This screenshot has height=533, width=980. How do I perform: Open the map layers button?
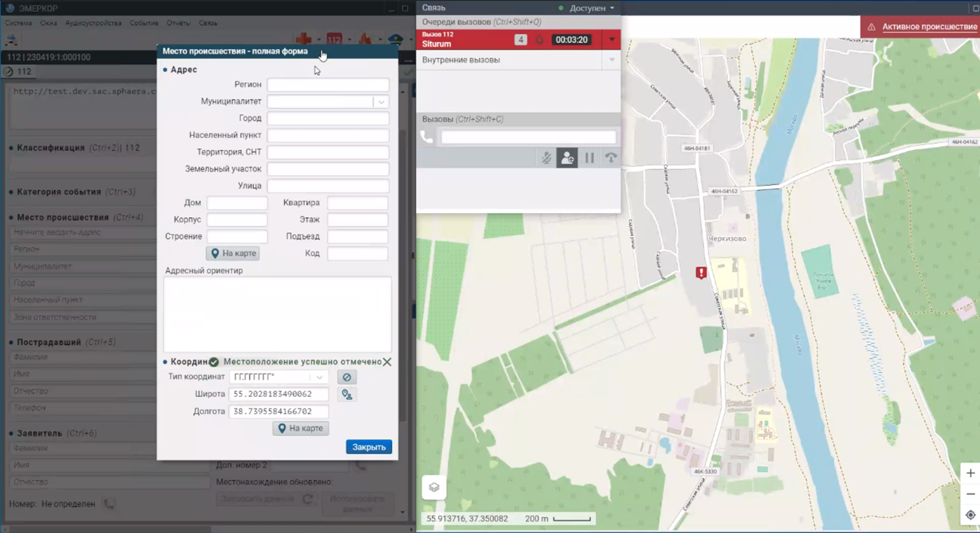click(x=434, y=487)
